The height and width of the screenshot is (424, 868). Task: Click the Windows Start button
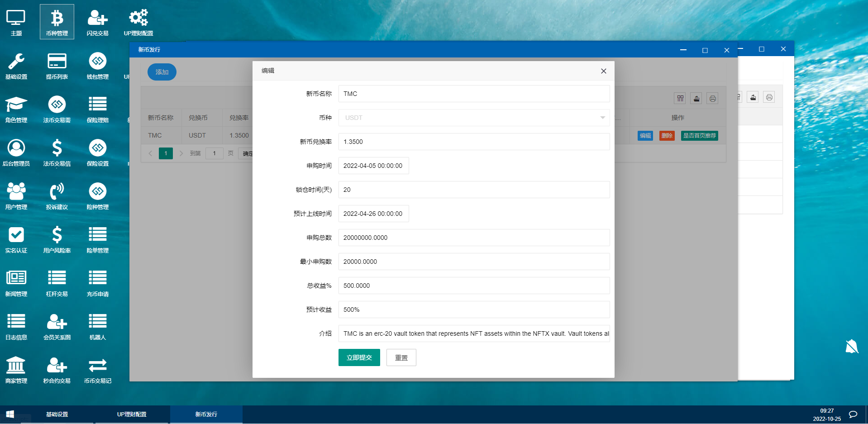point(9,414)
